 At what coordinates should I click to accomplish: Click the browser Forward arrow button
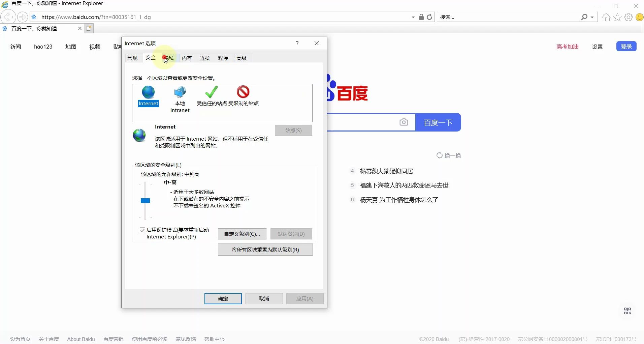23,17
